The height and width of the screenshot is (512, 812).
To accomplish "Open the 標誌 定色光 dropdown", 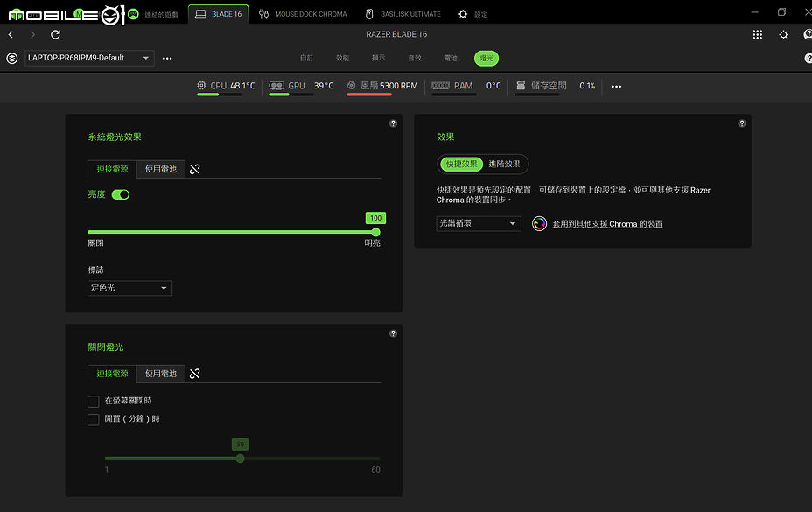I will coord(129,288).
